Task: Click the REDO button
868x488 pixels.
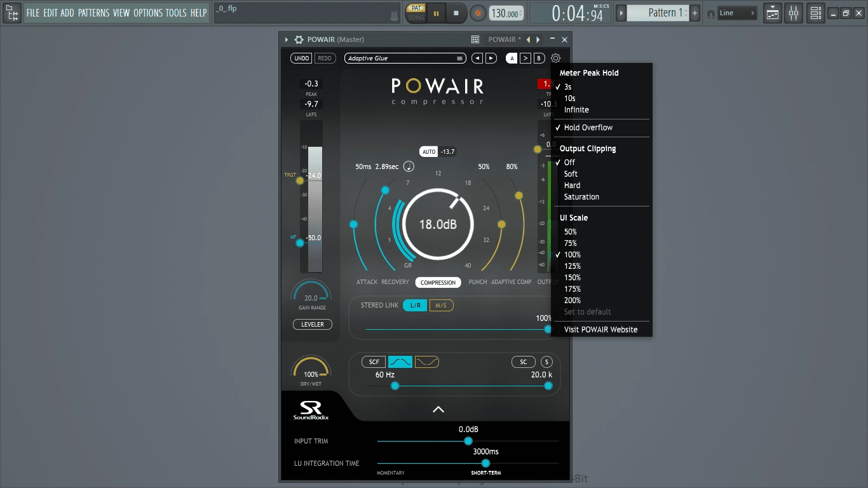Action: [x=325, y=58]
